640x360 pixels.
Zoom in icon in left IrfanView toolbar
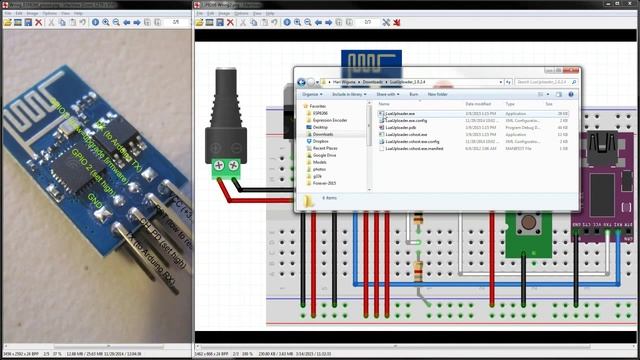coord(106,22)
